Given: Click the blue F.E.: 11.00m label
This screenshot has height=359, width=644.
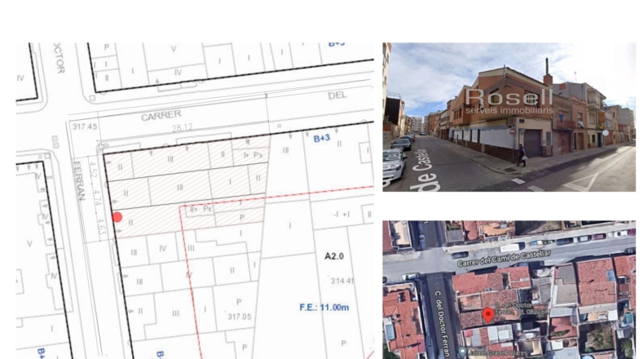Looking at the screenshot, I should pos(324,307).
